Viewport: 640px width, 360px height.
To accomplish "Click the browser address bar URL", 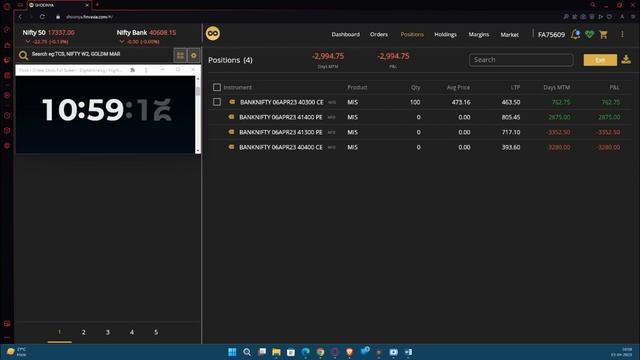I will click(x=89, y=17).
